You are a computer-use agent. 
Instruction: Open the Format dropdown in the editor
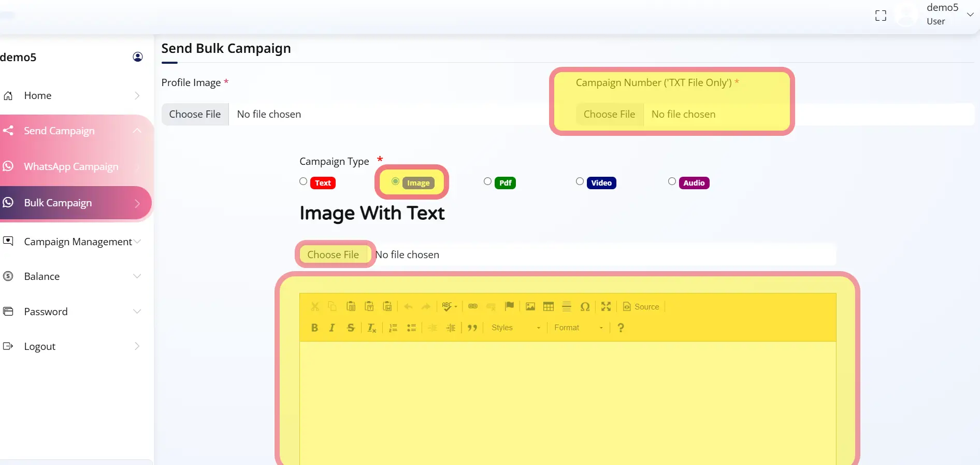tap(579, 328)
